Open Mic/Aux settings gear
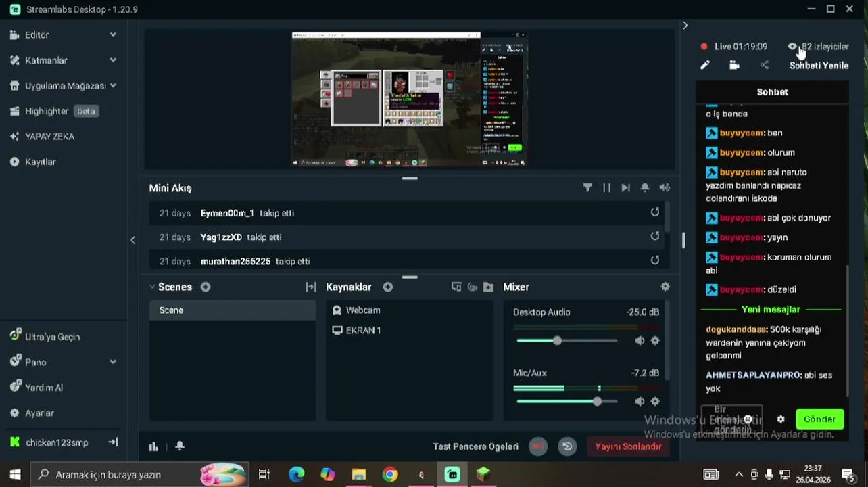868x487 pixels. (655, 402)
